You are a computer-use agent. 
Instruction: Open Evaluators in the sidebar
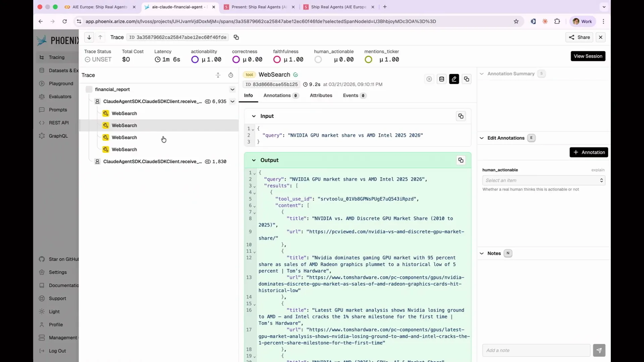pyautogui.click(x=58, y=97)
